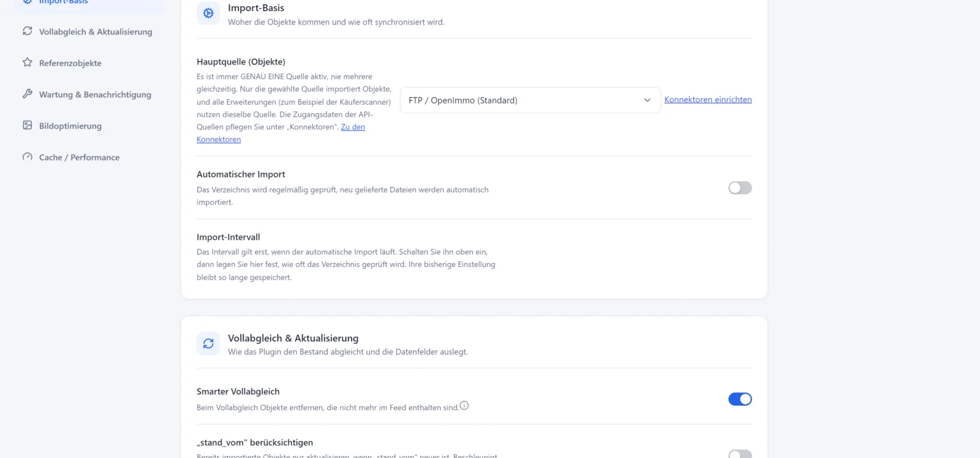Screen dimensions: 980x458
Task: Click the wrench icon next to Wartung & Benachrichtigung
Action: [x=28, y=94]
